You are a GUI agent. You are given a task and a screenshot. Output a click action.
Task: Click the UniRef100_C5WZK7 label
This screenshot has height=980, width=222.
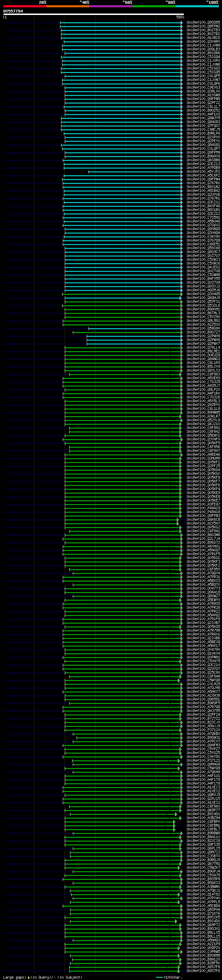point(203,867)
